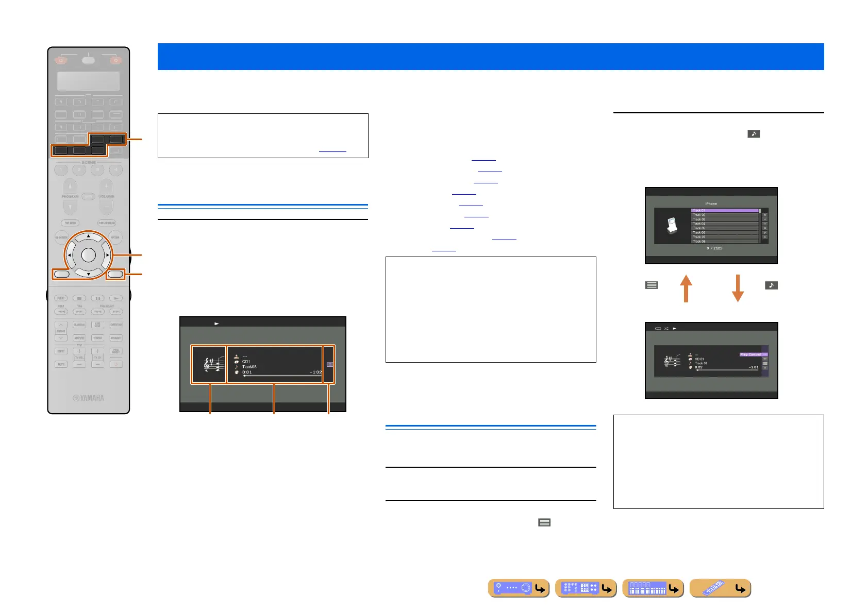Click the TOP MENU button on the remote

(70, 223)
